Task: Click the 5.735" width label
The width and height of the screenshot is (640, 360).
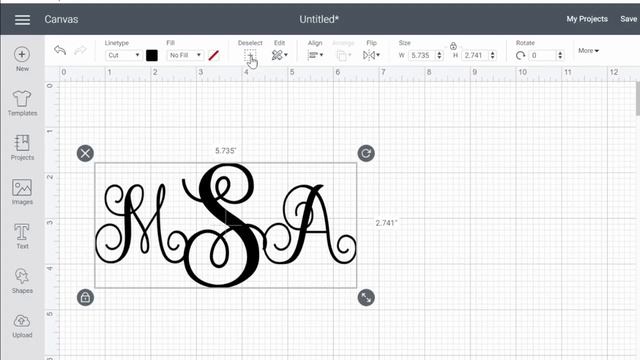Action: pyautogui.click(x=226, y=151)
